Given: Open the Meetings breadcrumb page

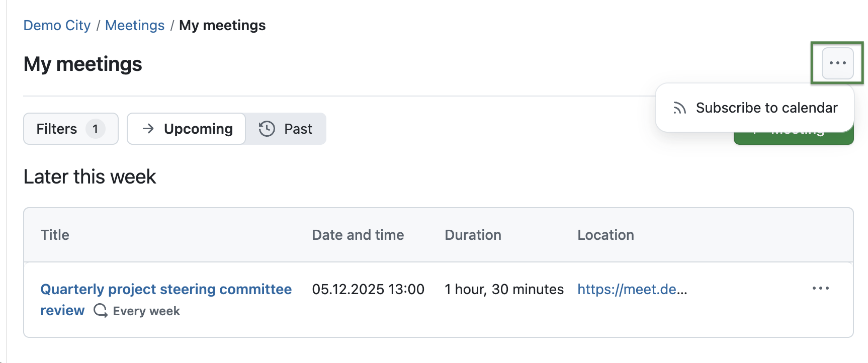Looking at the screenshot, I should 134,25.
